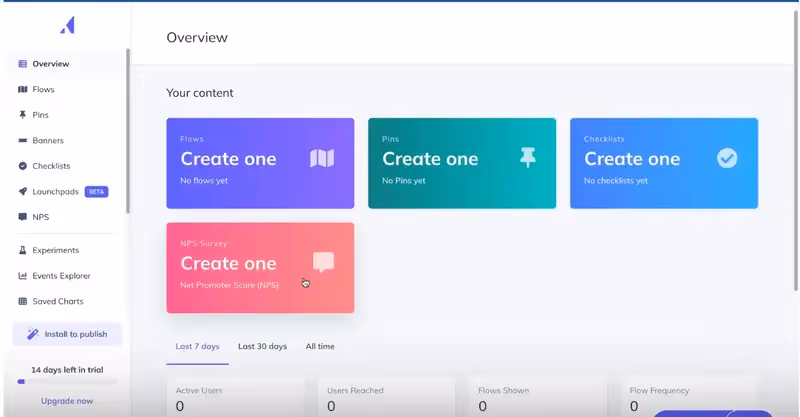Open the Overview sidebar item

point(65,64)
